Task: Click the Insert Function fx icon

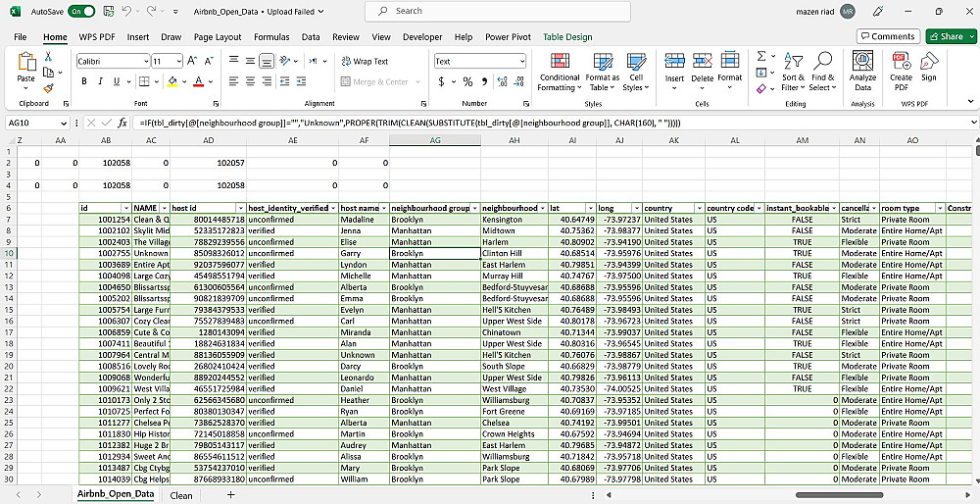Action: coord(122,124)
